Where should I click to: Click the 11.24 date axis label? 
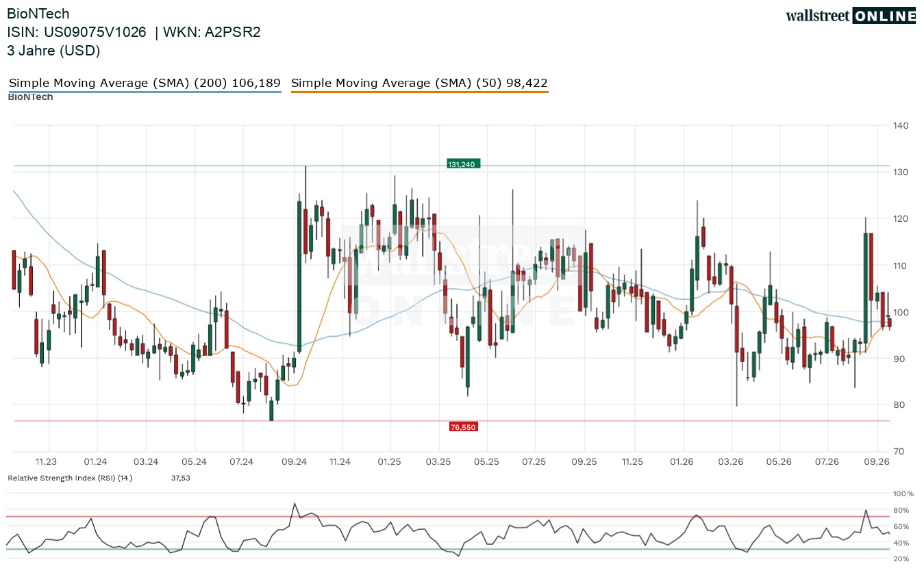pos(340,462)
